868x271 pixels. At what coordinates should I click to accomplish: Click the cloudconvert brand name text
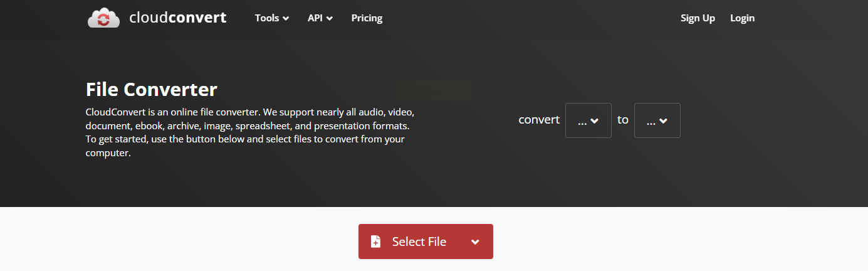(177, 18)
